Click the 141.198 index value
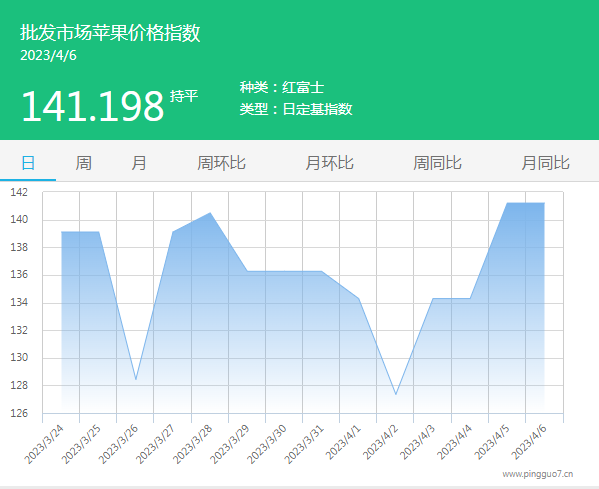The height and width of the screenshot is (489, 599). 93,106
